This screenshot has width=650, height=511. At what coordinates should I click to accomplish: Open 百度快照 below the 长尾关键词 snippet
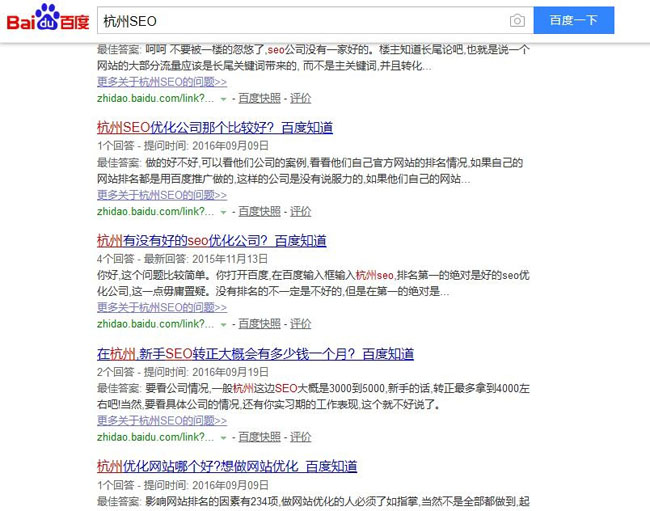[x=260, y=98]
